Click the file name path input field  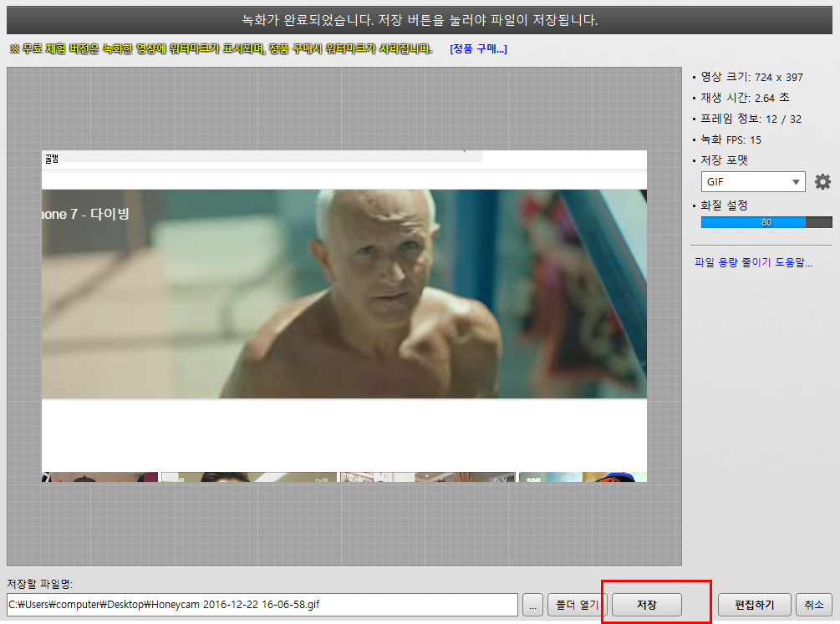[x=262, y=605]
